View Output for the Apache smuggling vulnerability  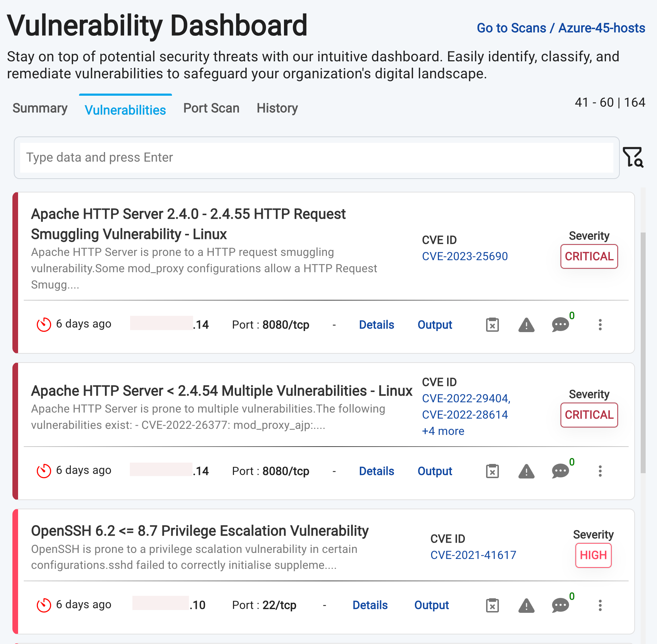click(435, 325)
